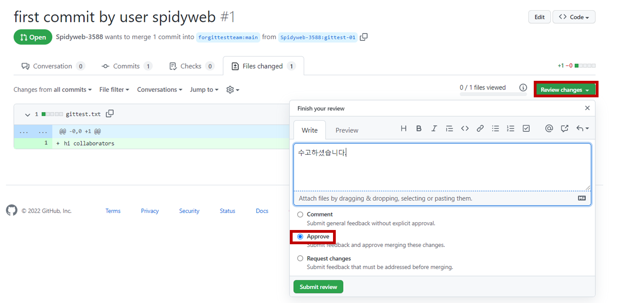Open the Terms footer link
Viewport: 644px width, 303px height.
point(113,211)
